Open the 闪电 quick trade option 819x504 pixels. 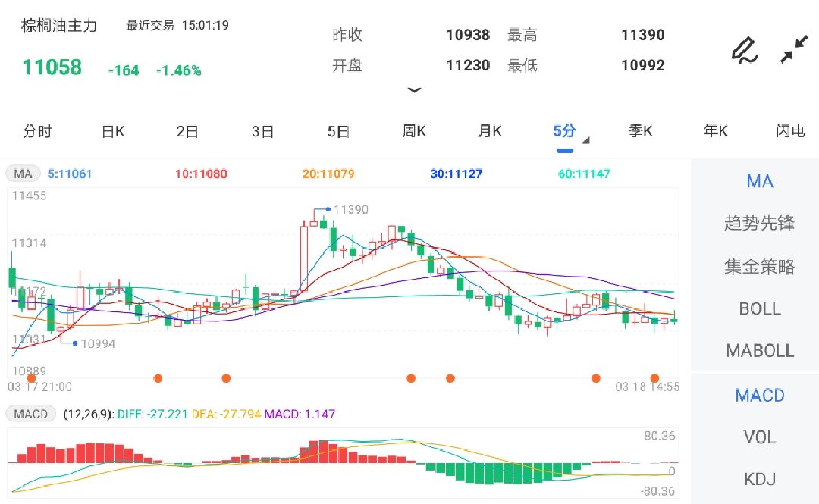(x=790, y=131)
